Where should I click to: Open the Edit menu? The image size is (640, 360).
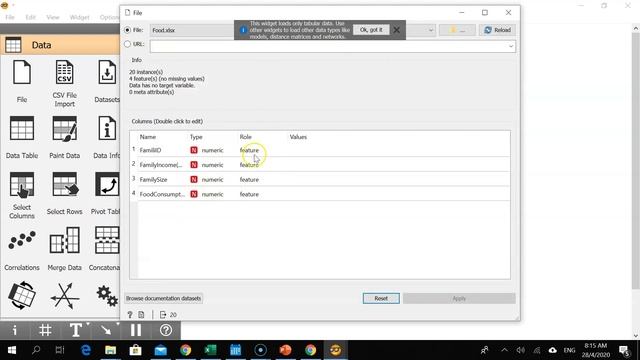31,17
